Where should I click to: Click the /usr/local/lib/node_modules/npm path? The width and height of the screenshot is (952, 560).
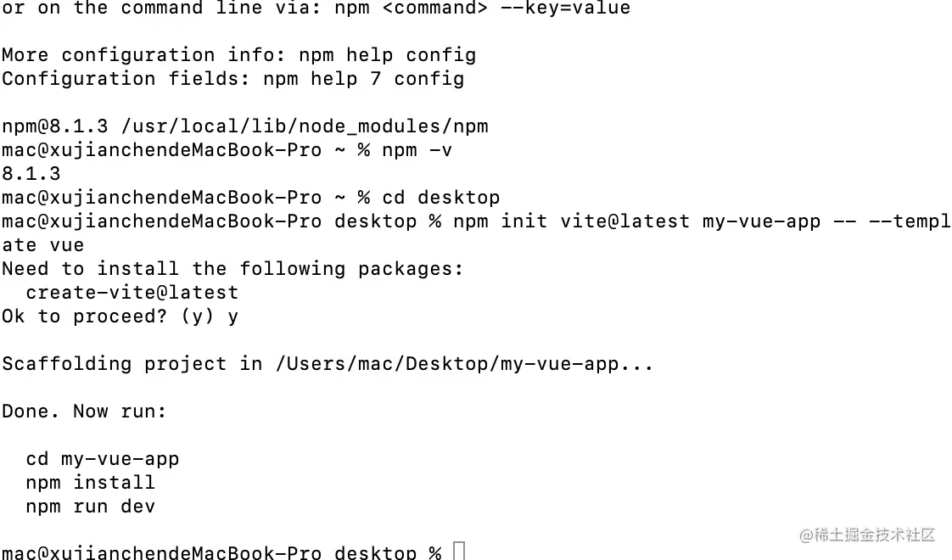[304, 126]
